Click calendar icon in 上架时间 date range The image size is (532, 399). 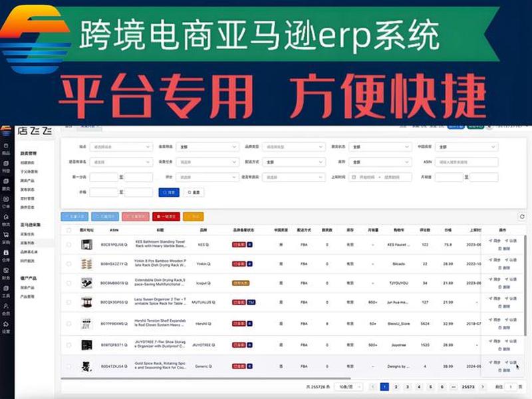pos(354,177)
